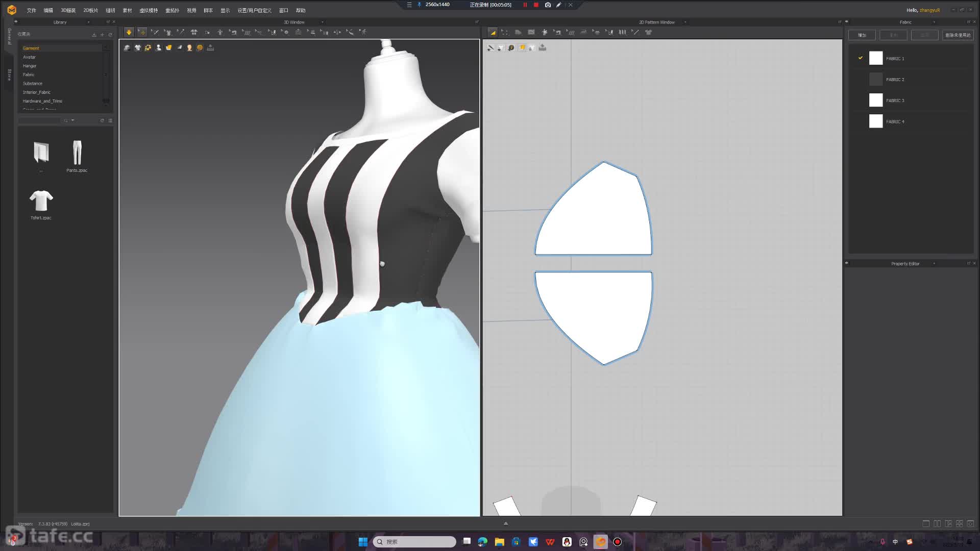980x551 pixels.
Task: Click the export tray icon in 2D view
Action: [x=543, y=47]
